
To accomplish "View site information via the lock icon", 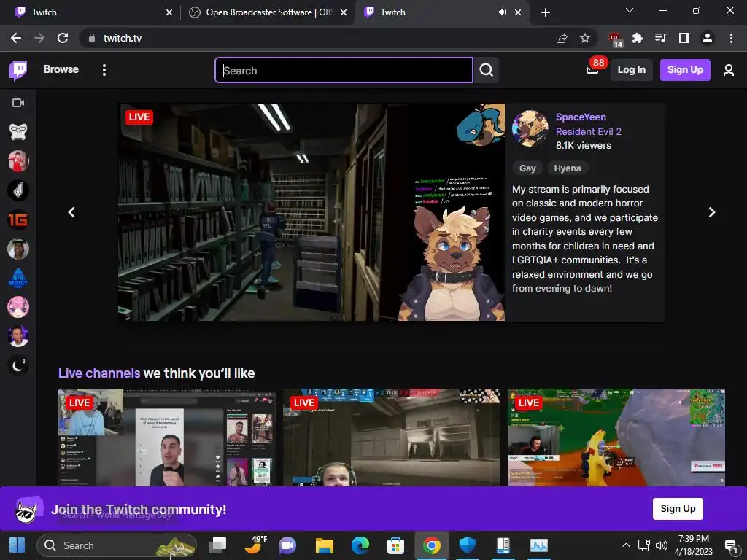I will [92, 38].
